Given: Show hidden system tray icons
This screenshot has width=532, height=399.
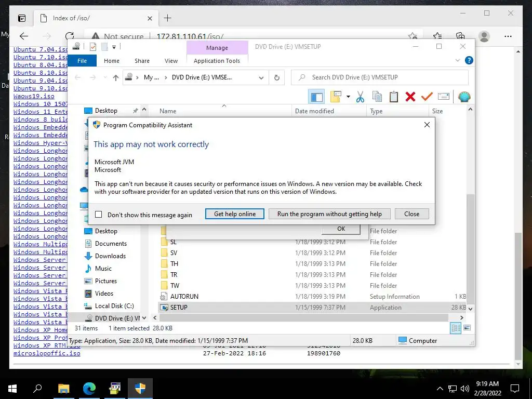Looking at the screenshot, I should tap(440, 389).
